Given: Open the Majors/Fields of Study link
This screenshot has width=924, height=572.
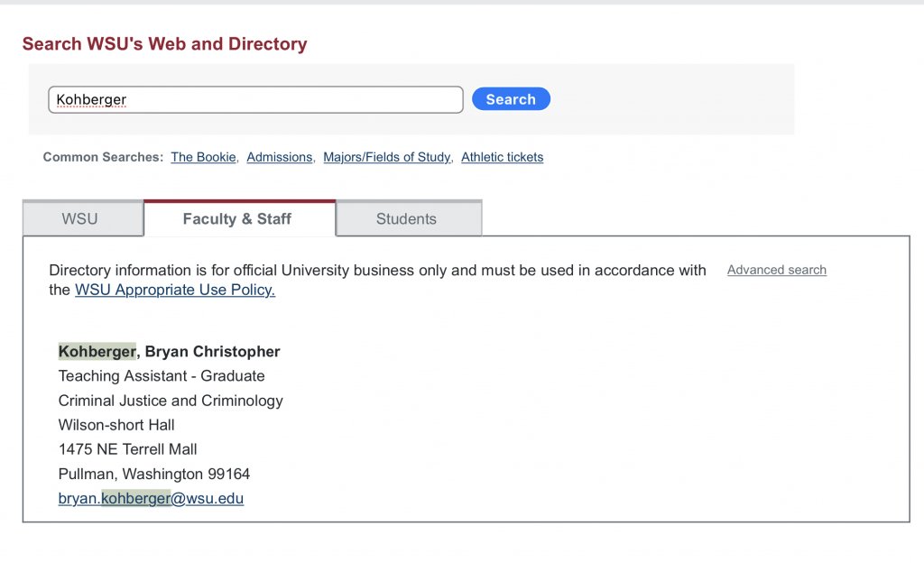Looking at the screenshot, I should coord(386,157).
